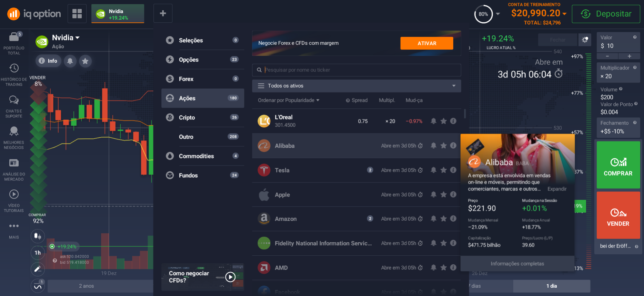Toggle favorite star for AMD
Image resolution: width=644 pixels, height=296 pixels.
[x=444, y=267]
